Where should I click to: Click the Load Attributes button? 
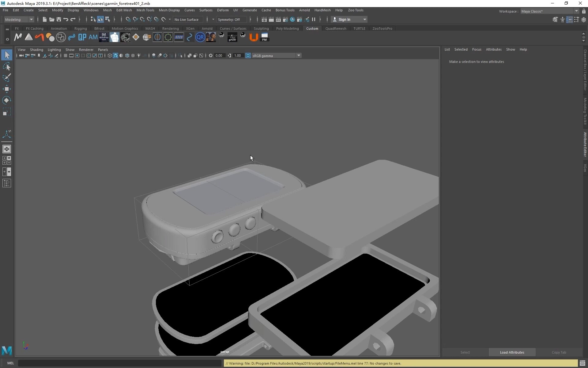pos(512,352)
